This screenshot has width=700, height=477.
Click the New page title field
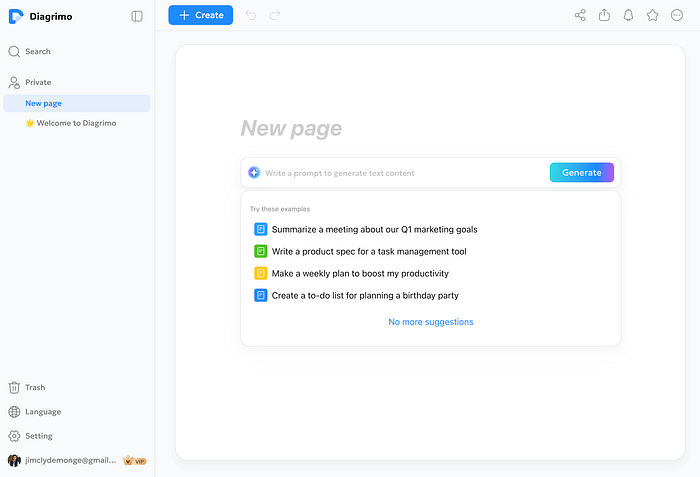pos(291,129)
